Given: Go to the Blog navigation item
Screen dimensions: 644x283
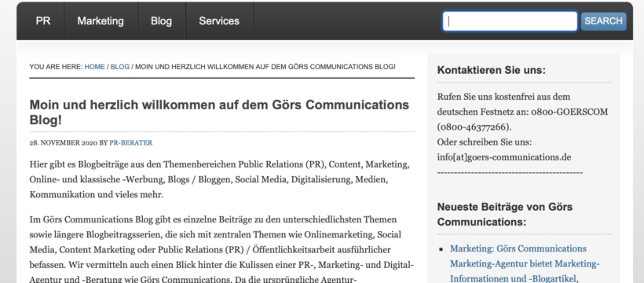Looking at the screenshot, I should [161, 21].
